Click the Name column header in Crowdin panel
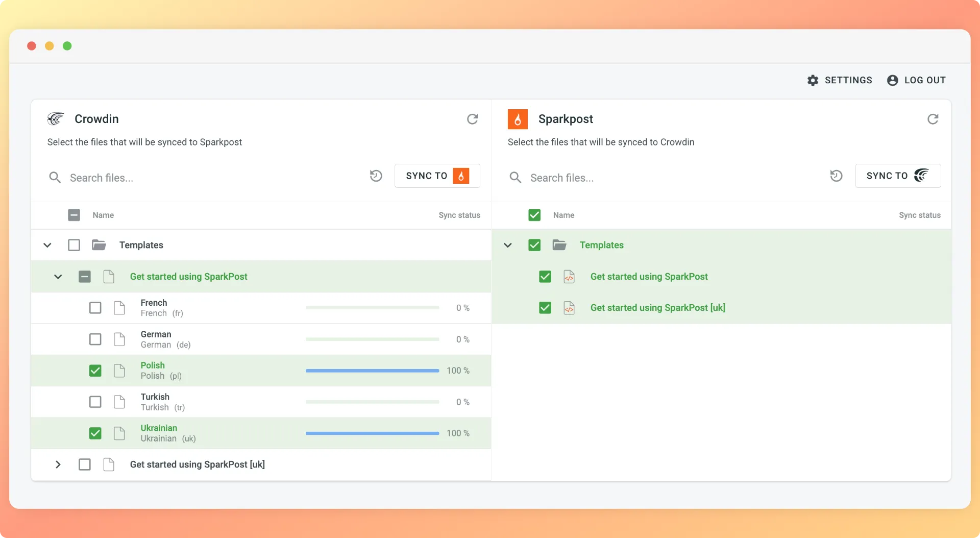The height and width of the screenshot is (538, 980). [x=103, y=215]
